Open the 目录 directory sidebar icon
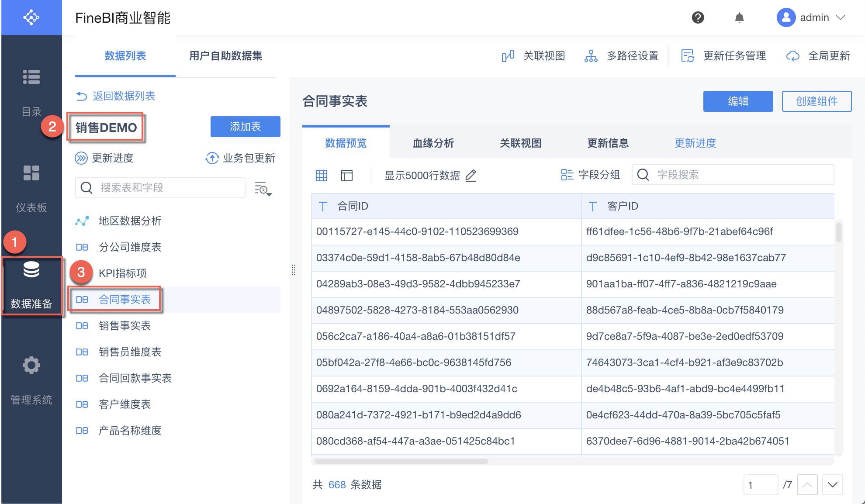Image resolution: width=865 pixels, height=504 pixels. 31,77
